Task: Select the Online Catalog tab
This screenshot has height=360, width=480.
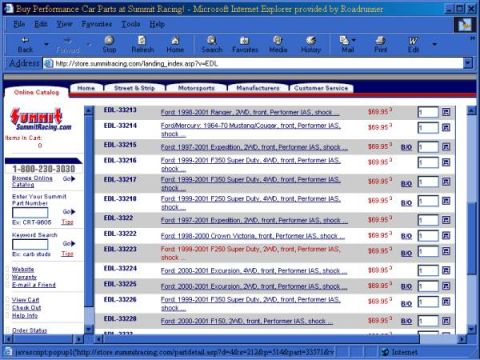Action: tap(37, 92)
